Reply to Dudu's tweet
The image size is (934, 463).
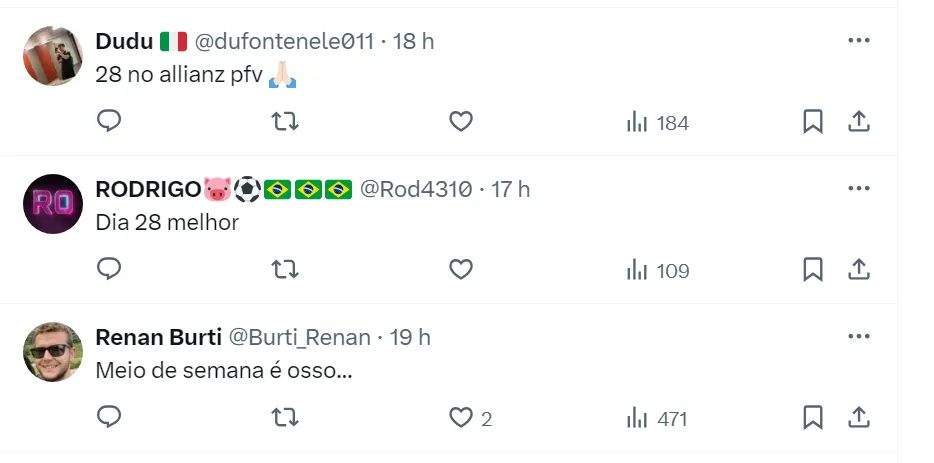click(109, 122)
